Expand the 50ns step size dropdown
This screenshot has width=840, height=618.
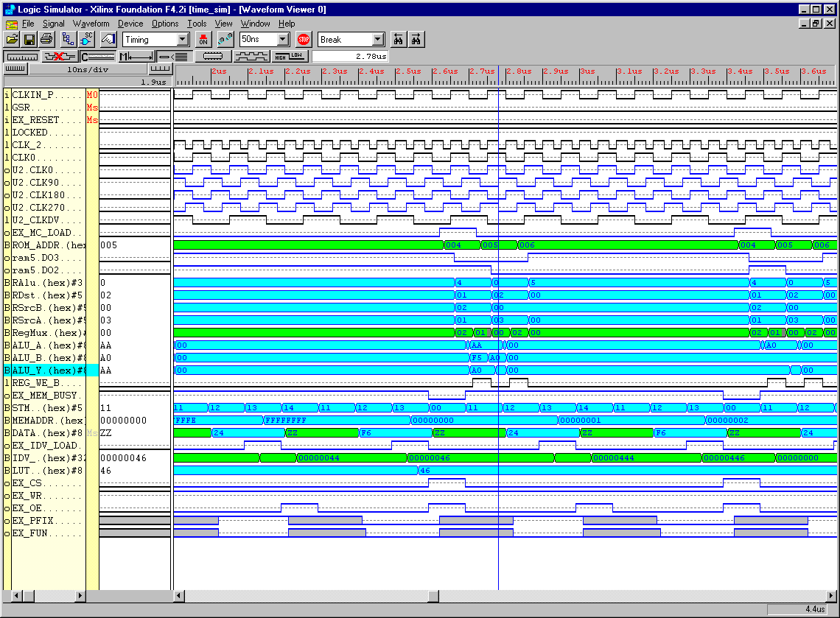[283, 40]
